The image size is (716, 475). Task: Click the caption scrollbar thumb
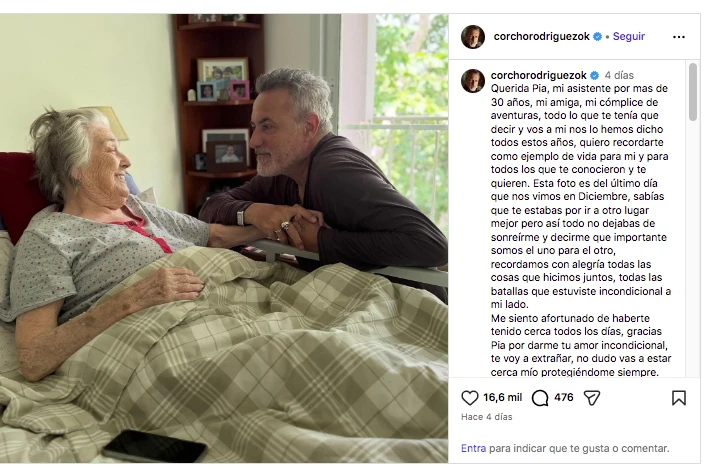tap(693, 92)
